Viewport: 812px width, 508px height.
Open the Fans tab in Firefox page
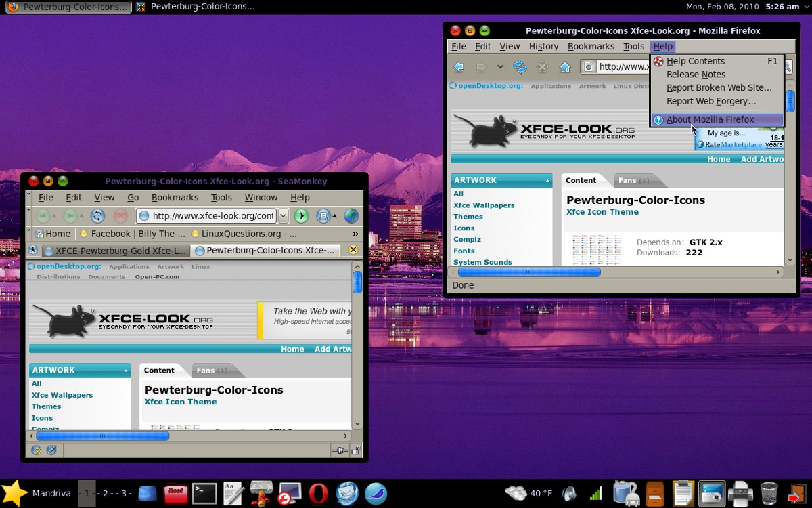[633, 181]
